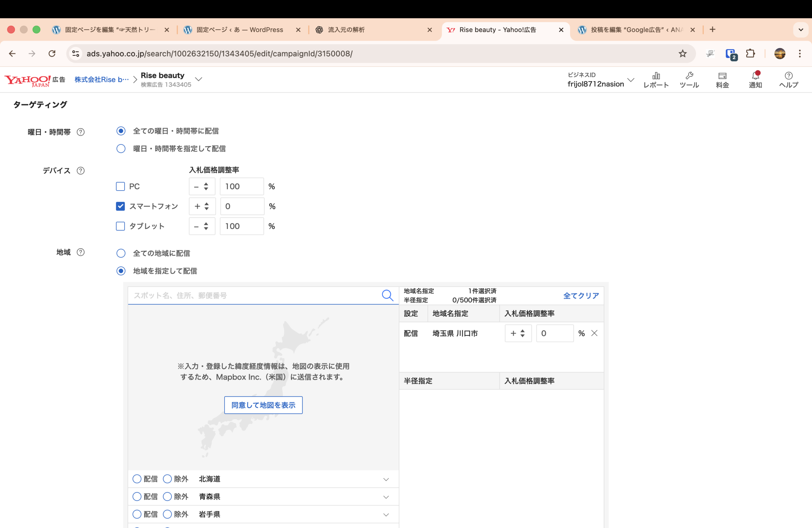Click the 同意して地図を表示 button
The width and height of the screenshot is (812, 528).
point(263,405)
